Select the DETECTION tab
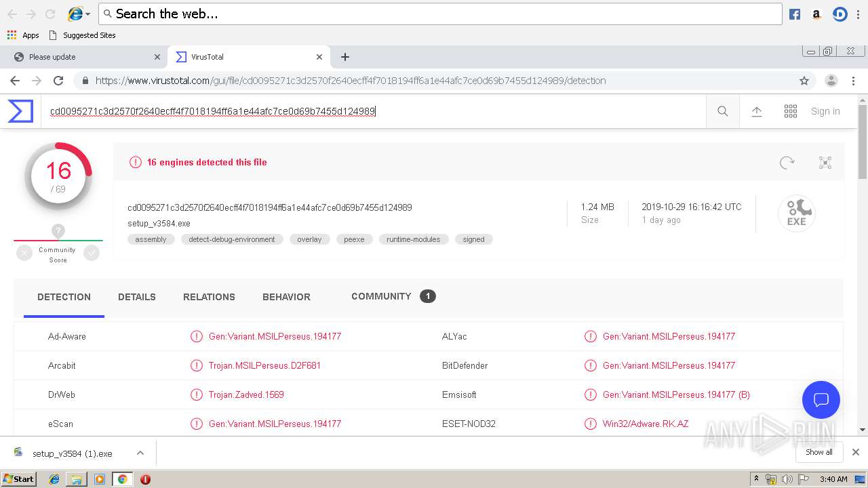868x488 pixels. (64, 297)
